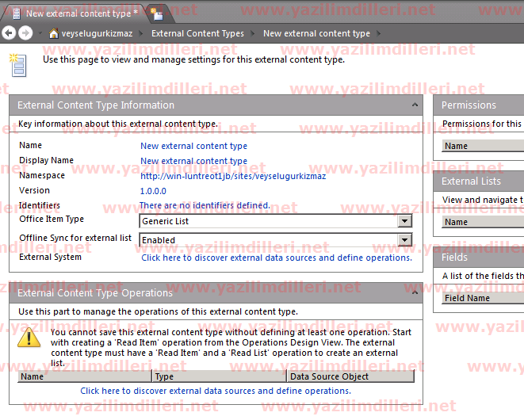Click the home icon in breadcrumb
The height and width of the screenshot is (420, 524).
54,34
